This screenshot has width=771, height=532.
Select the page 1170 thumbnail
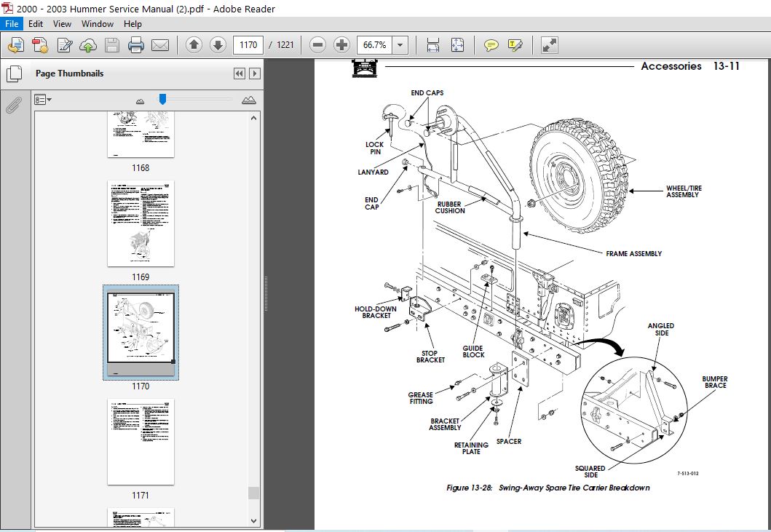(141, 333)
